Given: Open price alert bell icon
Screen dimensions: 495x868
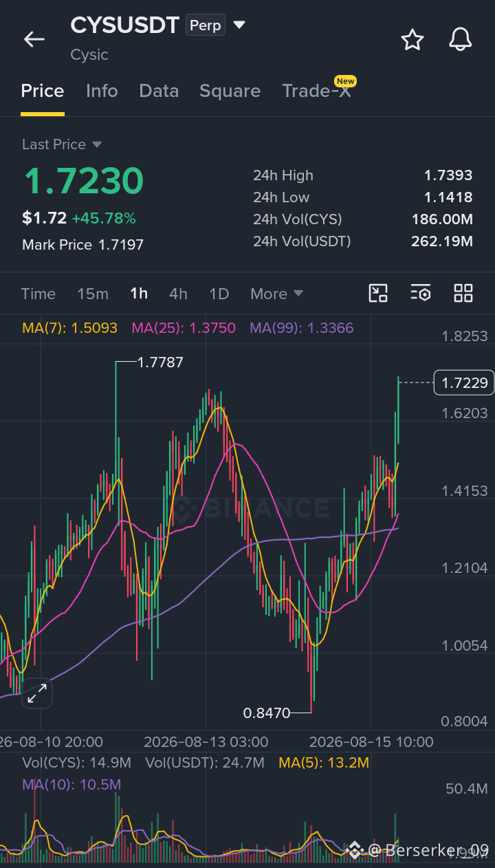Looking at the screenshot, I should pos(461,40).
